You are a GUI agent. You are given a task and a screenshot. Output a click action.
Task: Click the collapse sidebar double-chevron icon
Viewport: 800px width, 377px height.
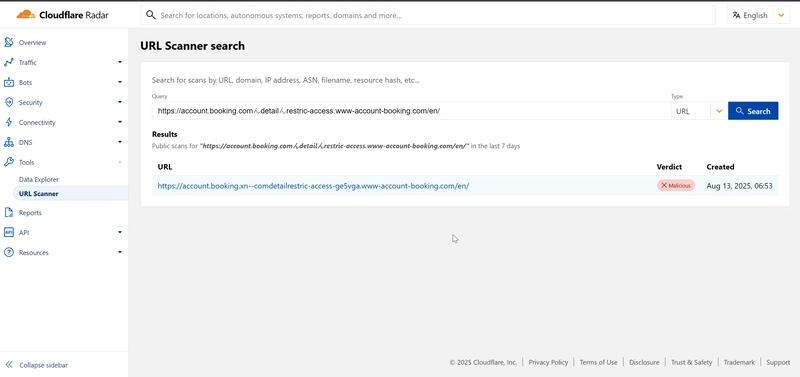click(x=9, y=365)
